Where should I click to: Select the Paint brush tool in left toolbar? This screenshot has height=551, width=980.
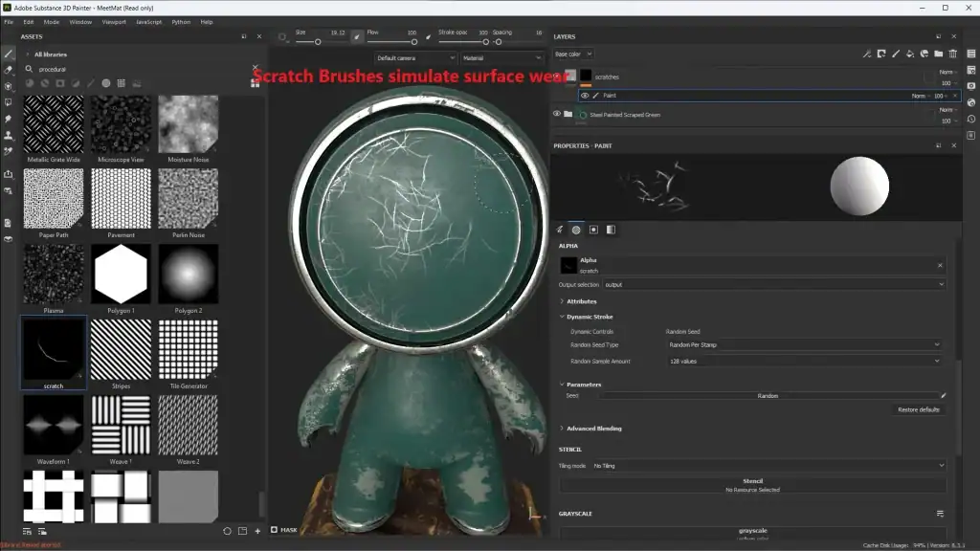[9, 55]
